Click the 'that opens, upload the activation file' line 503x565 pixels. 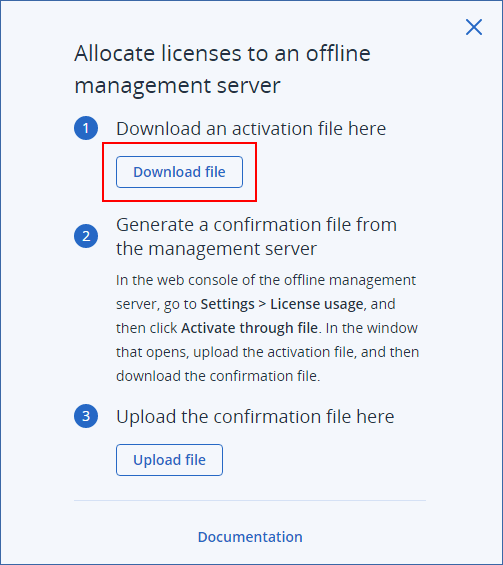[267, 352]
